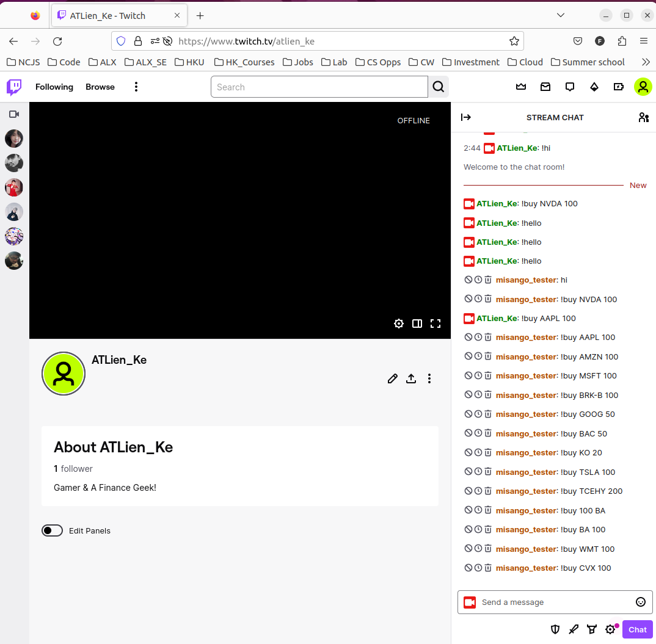656x644 pixels.
Task: Click the Get Bits diamond icon
Action: 594,87
